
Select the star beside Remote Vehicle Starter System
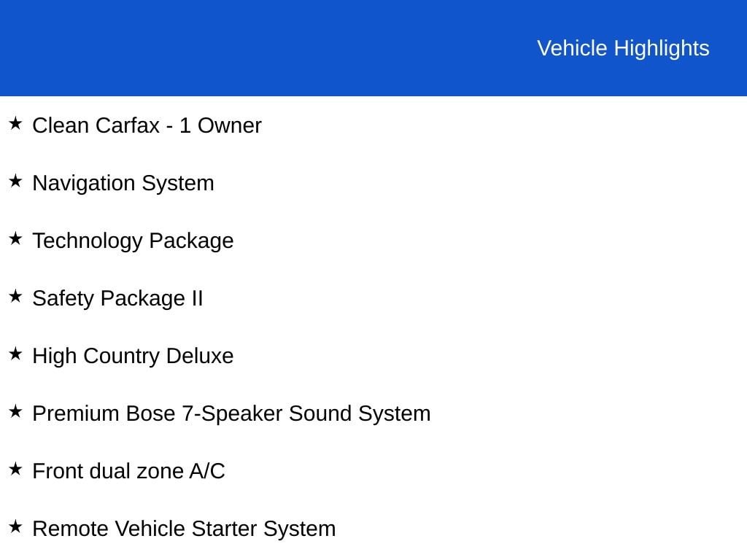[x=15, y=526]
